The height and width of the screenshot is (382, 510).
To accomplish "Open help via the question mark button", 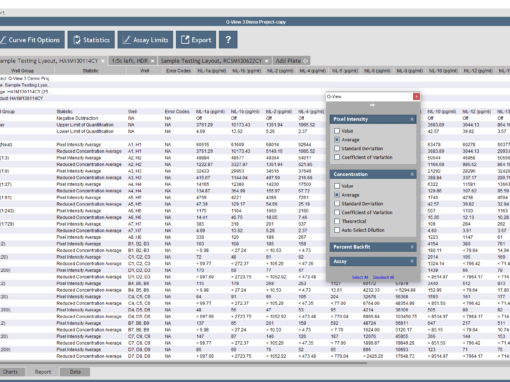I will 228,40.
